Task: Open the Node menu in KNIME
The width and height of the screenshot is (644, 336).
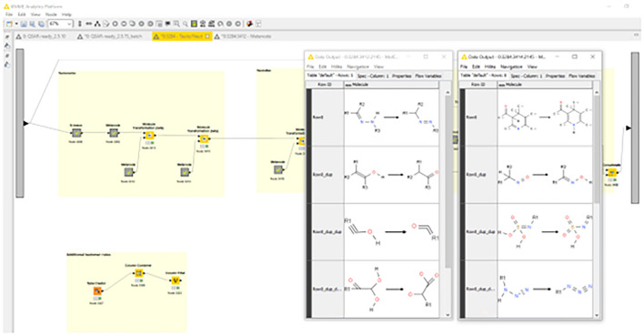Action: point(51,15)
